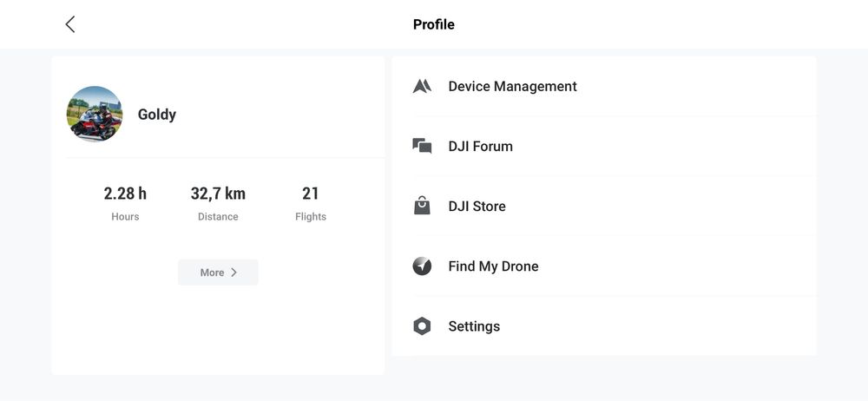The height and width of the screenshot is (401, 868).
Task: Tap the Profile page title
Action: (434, 24)
